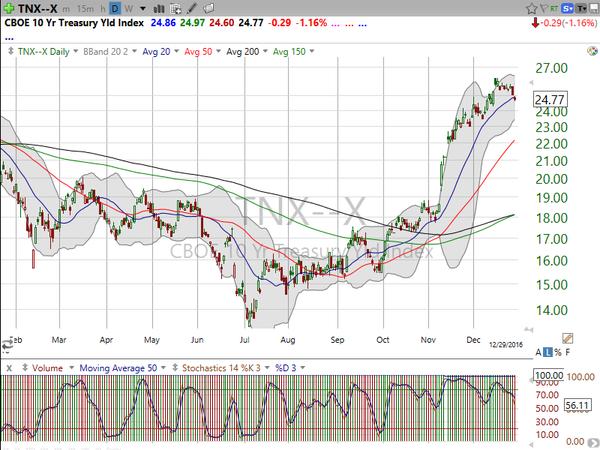Click the 100.00 value label in lower pane
The image size is (600, 450).
click(x=549, y=375)
